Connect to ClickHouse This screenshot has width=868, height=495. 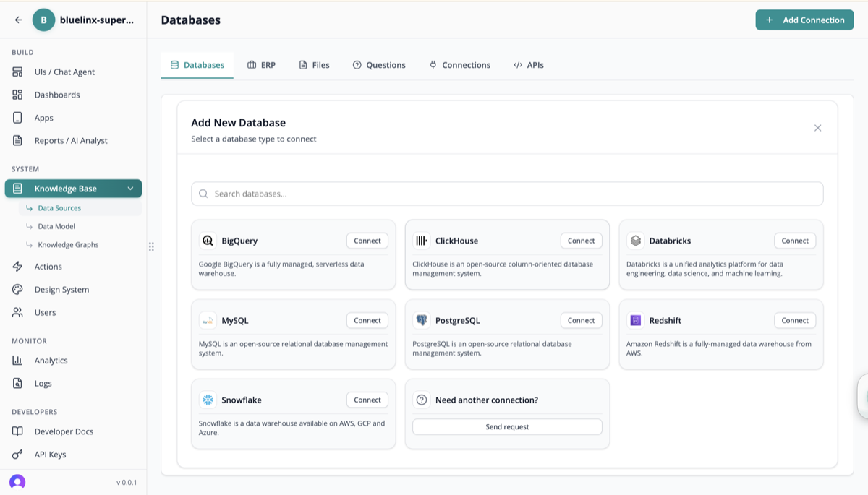pyautogui.click(x=581, y=241)
